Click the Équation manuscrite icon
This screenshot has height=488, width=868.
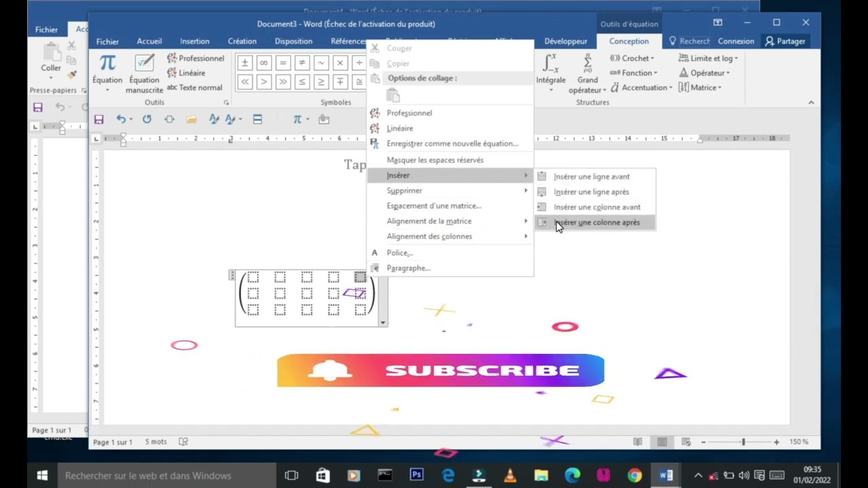[x=144, y=73]
